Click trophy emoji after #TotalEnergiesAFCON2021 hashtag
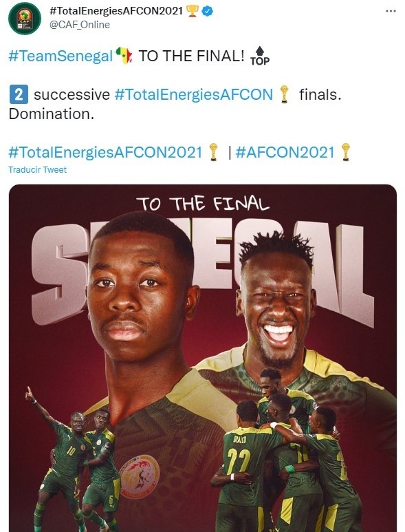This screenshot has width=405, height=532. (214, 152)
